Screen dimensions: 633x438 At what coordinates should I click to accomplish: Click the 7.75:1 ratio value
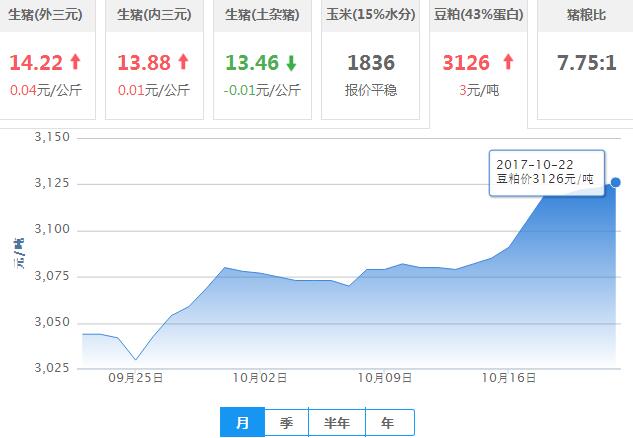[587, 63]
